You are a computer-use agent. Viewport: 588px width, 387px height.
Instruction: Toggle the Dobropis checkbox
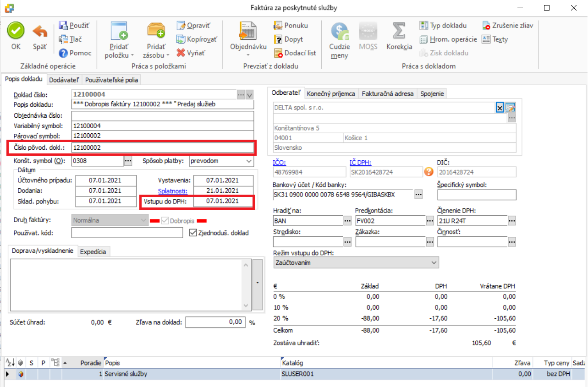click(165, 220)
